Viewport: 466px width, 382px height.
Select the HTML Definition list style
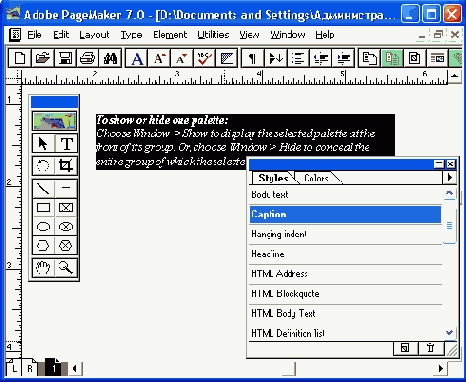(345, 333)
